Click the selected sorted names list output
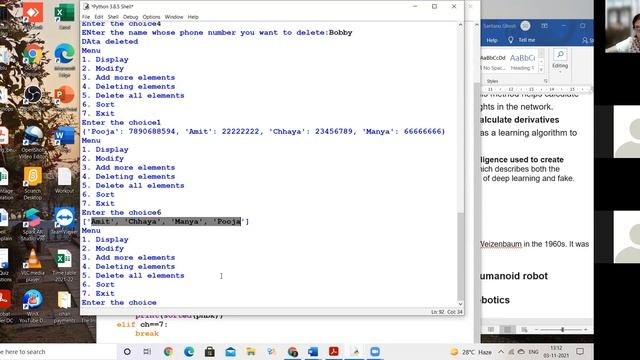This screenshot has height=360, width=640. 166,222
